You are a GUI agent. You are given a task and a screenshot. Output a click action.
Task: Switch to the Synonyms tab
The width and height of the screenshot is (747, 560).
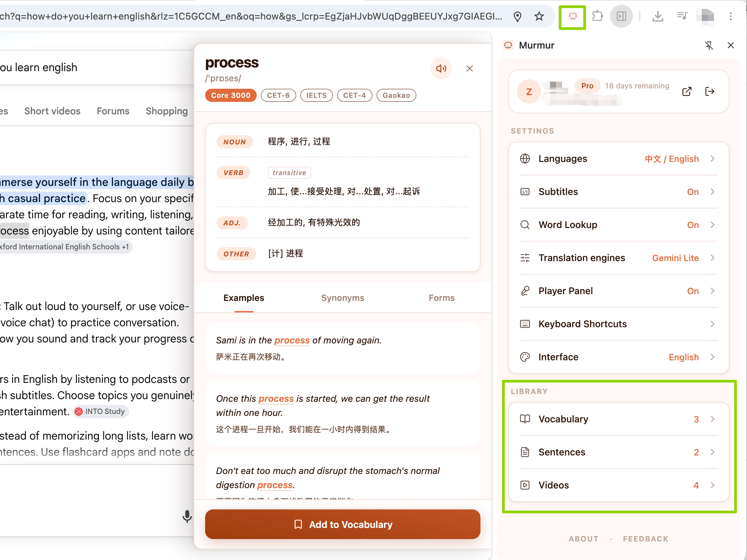(x=342, y=298)
